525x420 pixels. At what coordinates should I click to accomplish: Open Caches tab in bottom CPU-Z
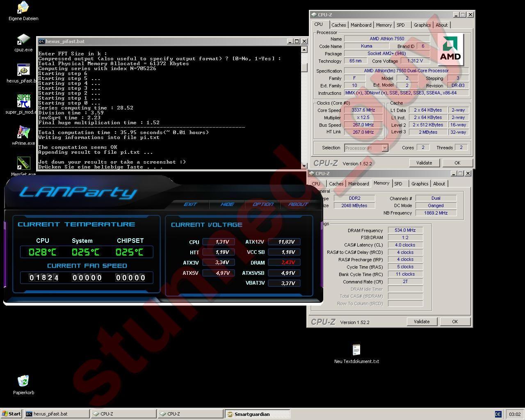pos(336,184)
